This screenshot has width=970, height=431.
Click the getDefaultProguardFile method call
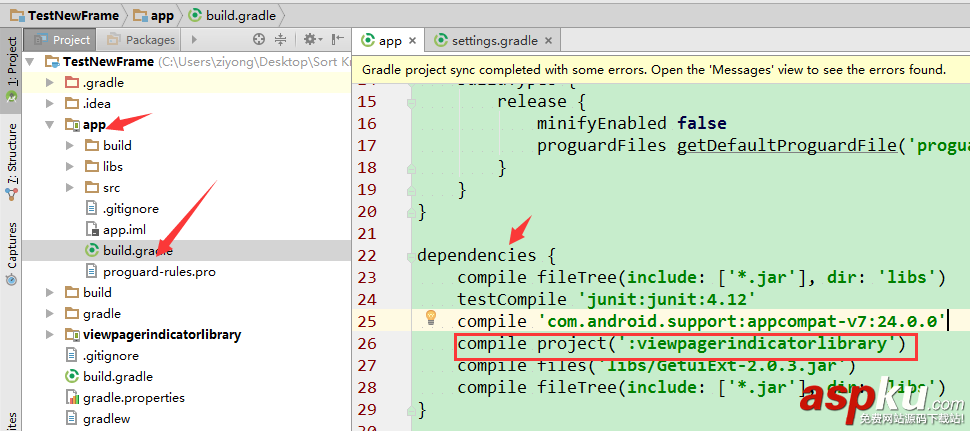786,146
